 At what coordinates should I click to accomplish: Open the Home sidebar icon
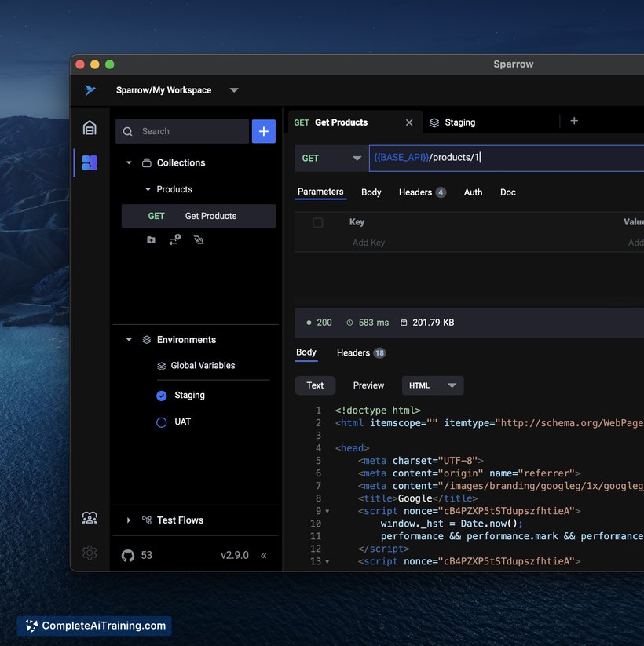(x=90, y=128)
